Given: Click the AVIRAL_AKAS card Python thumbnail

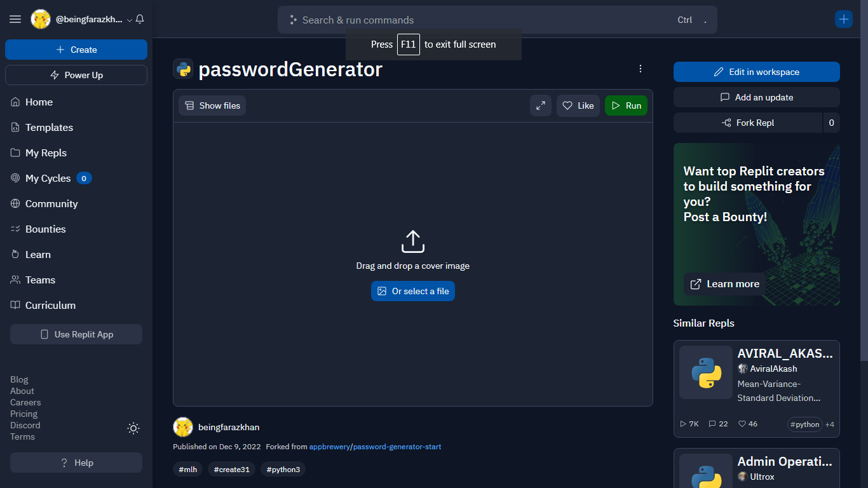Looking at the screenshot, I should pos(706,372).
